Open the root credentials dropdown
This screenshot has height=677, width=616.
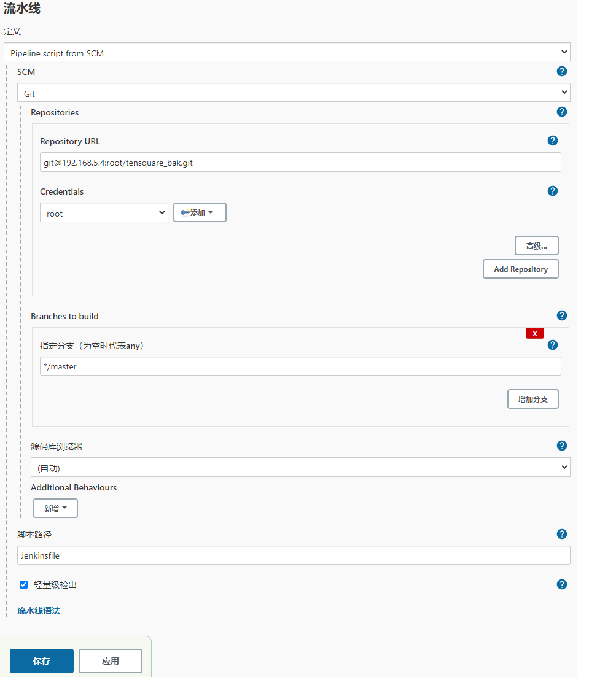point(104,212)
